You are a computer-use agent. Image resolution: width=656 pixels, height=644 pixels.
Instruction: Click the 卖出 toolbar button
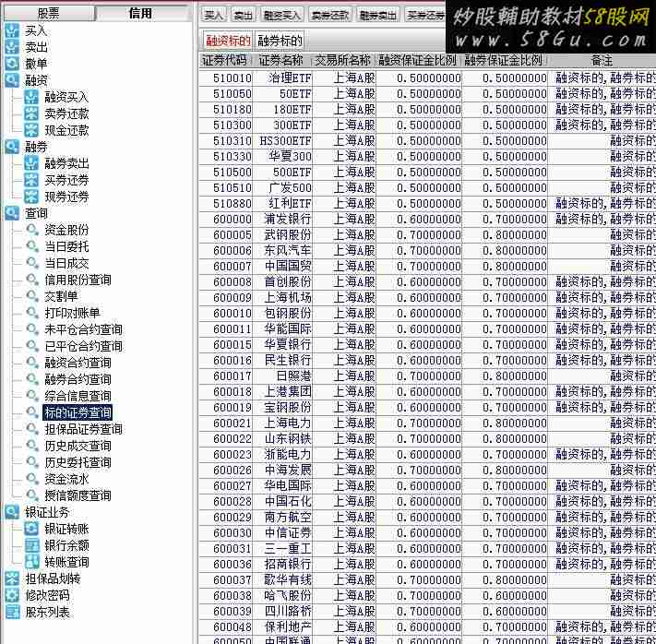click(243, 16)
